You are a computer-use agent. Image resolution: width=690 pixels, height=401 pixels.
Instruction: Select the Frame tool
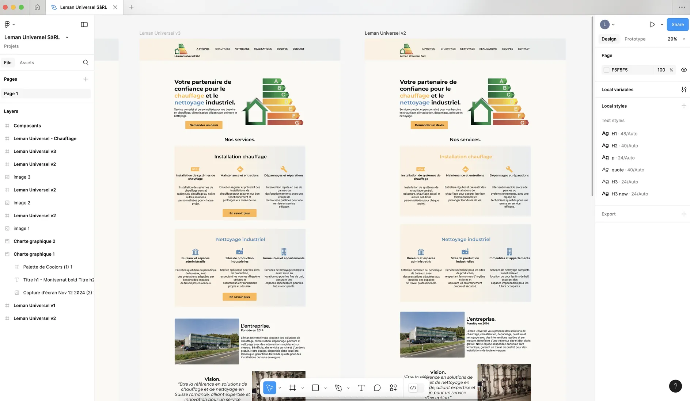292,387
